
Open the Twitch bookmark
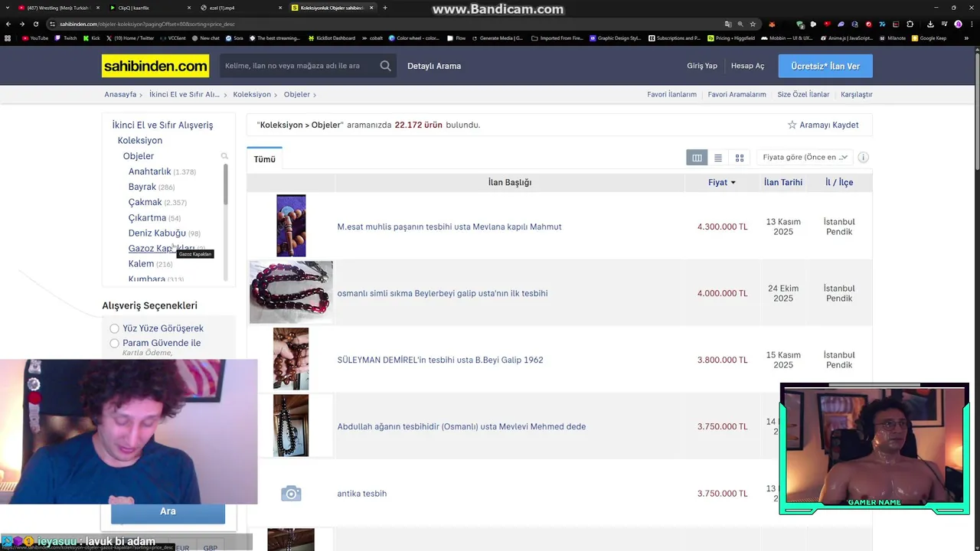point(66,38)
